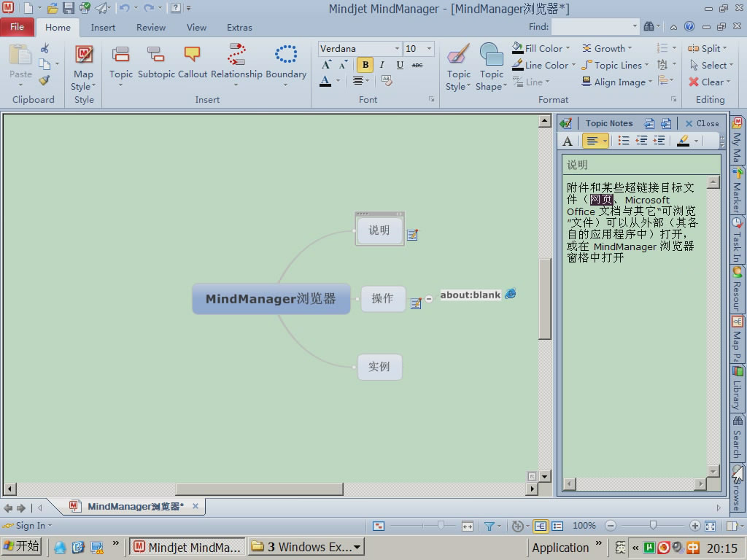Screen dimensions: 747x560
Task: Click the Grow Font icon
Action: click(x=326, y=65)
